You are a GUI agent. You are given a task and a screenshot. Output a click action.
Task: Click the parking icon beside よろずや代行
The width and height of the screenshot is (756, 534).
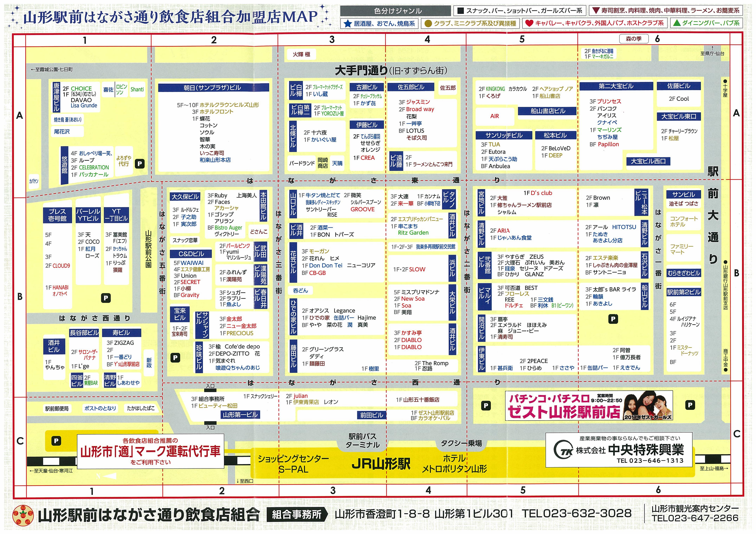click(x=140, y=164)
